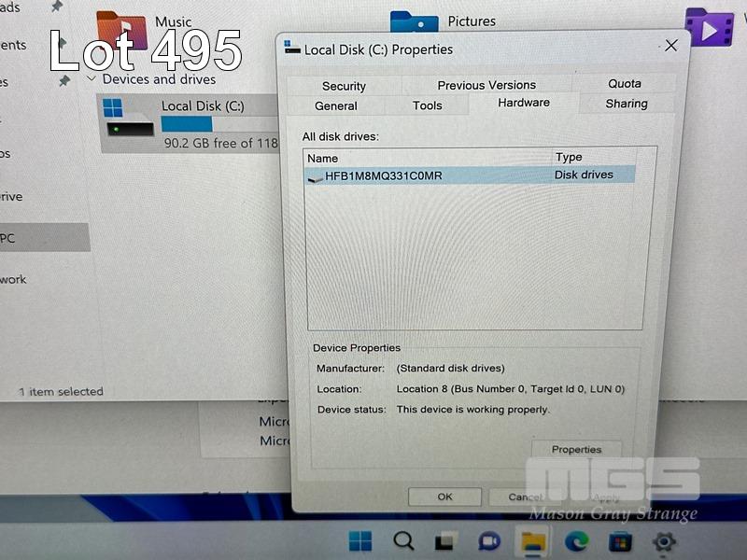
Task: Collapse the Devices and drives section
Action: [x=92, y=79]
